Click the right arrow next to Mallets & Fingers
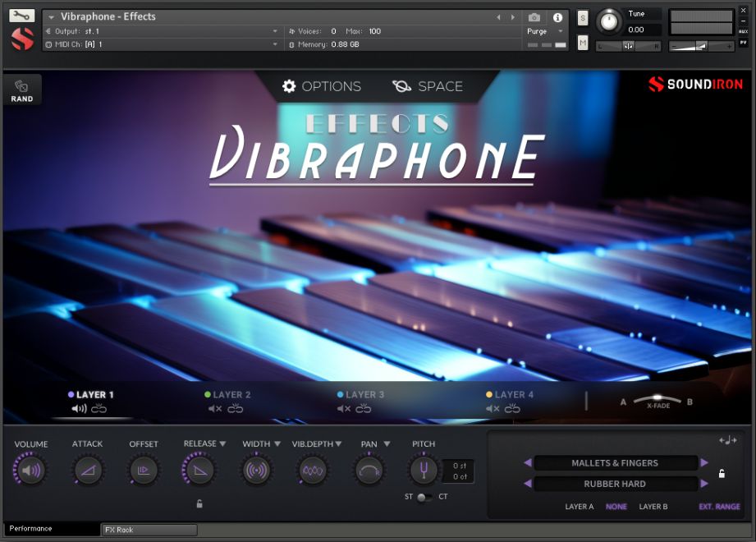Viewport: 756px width, 542px height. point(704,463)
